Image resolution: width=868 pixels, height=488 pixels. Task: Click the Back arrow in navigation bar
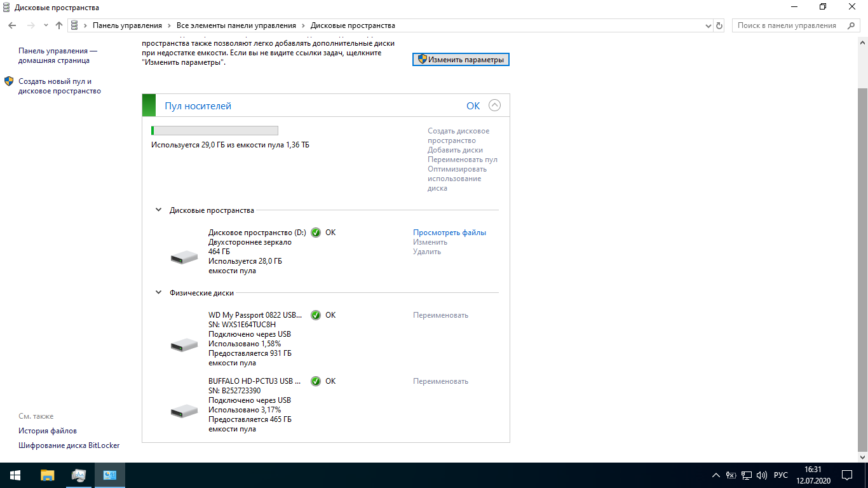pos(12,25)
